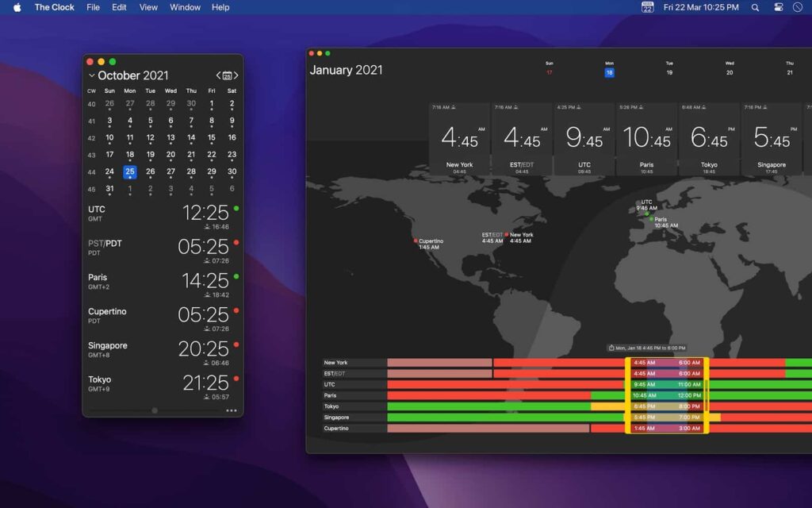This screenshot has height=508, width=812.
Task: Click the Spotlight search icon in the menu bar
Action: point(755,7)
